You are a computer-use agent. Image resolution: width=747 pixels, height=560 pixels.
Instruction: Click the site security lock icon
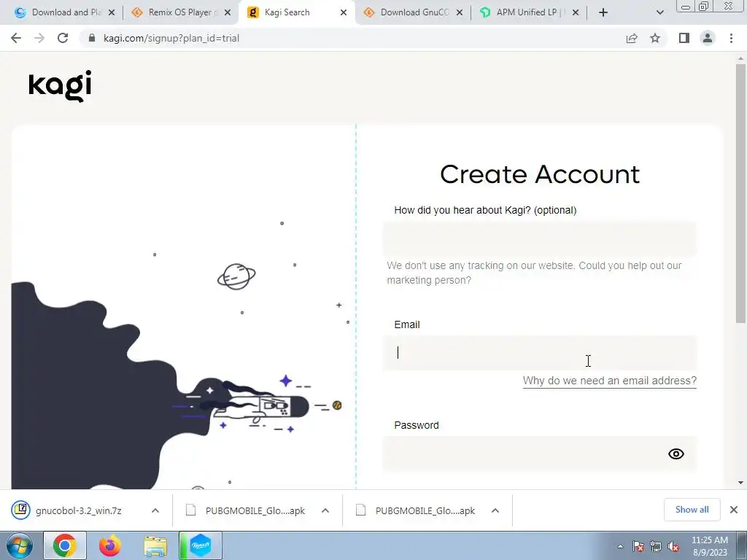pyautogui.click(x=92, y=38)
